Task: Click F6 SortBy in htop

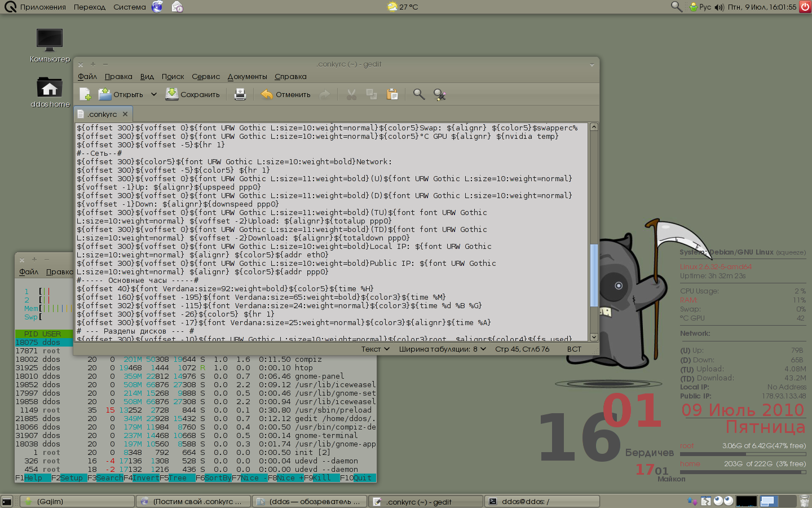Action: tap(214, 478)
